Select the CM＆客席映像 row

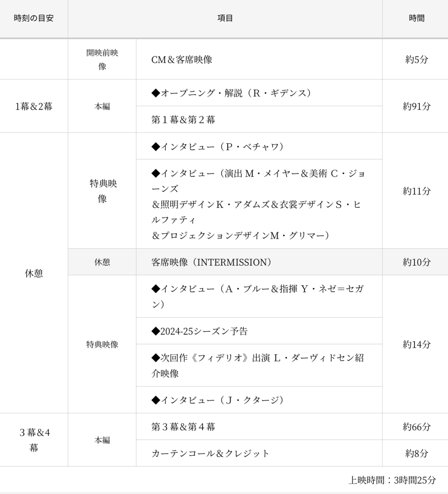[x=259, y=59]
